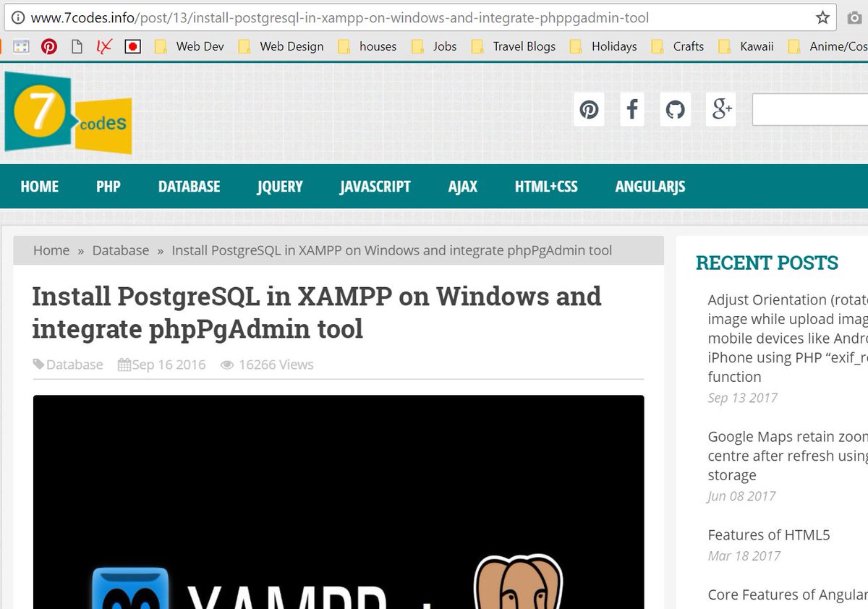Screen dimensions: 868x609
Task: Click the XAMPP PostgreSQL article banner image
Action: click(x=339, y=502)
